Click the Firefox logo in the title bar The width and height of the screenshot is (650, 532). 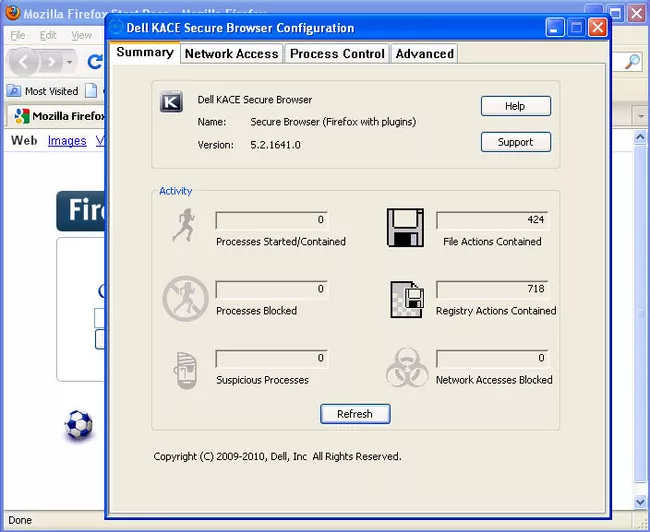click(x=13, y=12)
